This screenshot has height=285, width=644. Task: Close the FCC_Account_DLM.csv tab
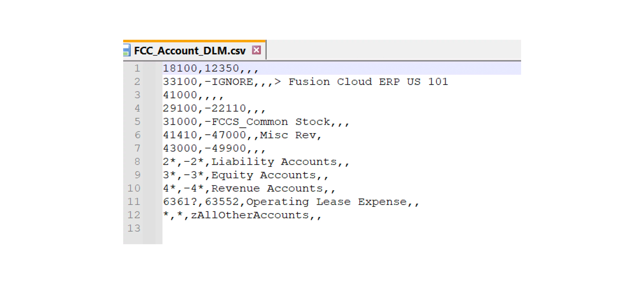256,50
